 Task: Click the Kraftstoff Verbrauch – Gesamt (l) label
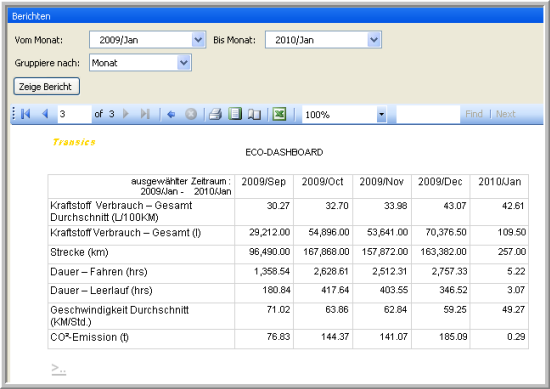point(126,233)
